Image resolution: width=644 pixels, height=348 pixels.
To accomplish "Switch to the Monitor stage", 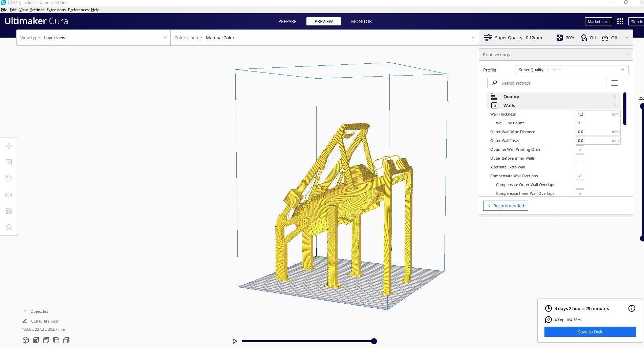I will [361, 21].
